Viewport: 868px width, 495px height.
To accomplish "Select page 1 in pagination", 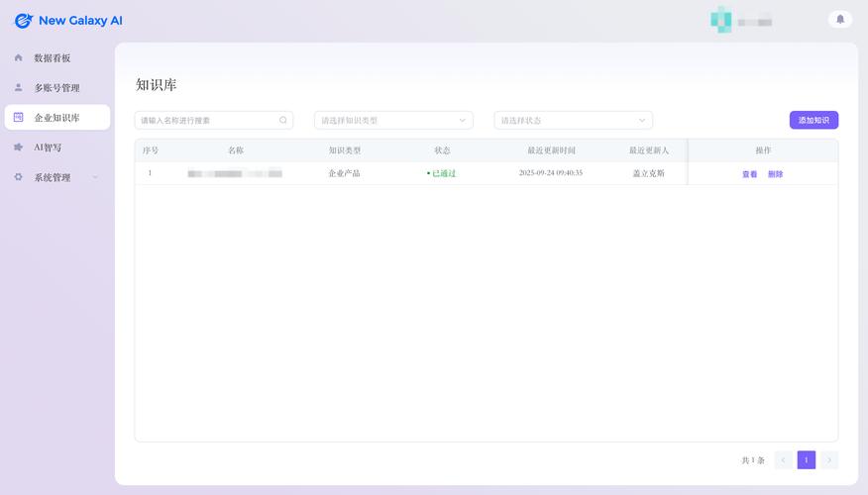I will point(807,460).
